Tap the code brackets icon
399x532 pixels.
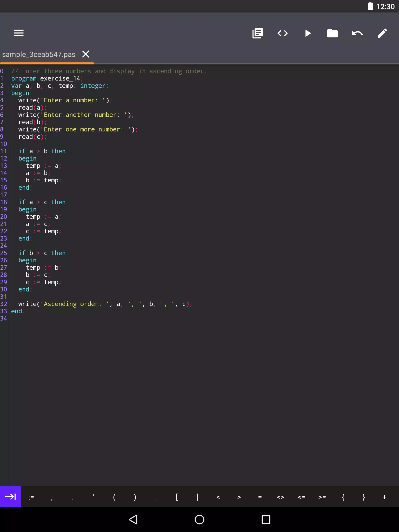(x=283, y=33)
